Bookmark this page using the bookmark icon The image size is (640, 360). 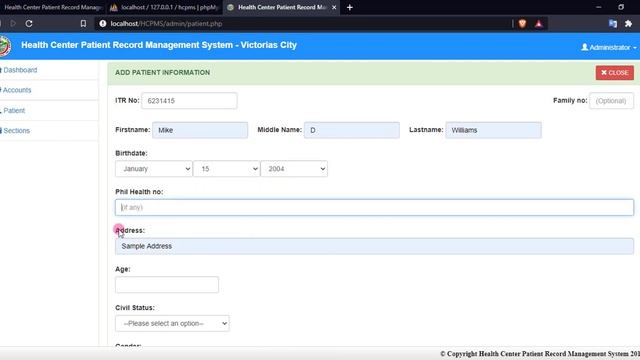[83, 24]
